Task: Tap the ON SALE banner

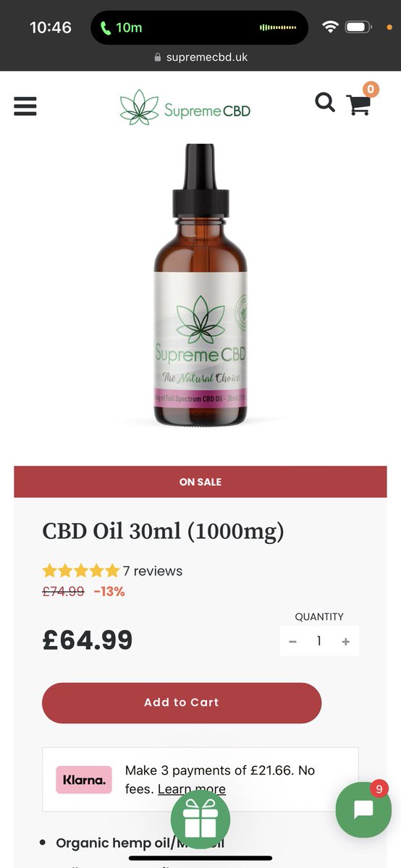Action: [x=200, y=482]
